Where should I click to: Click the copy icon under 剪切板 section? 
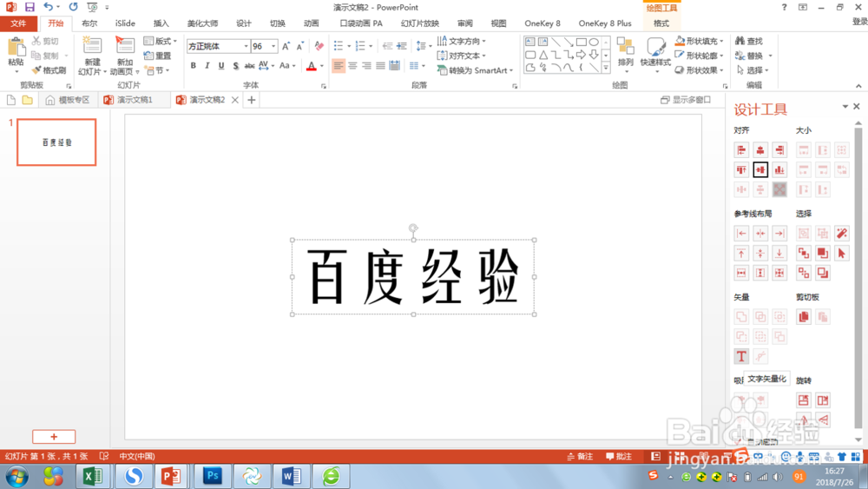coord(803,317)
